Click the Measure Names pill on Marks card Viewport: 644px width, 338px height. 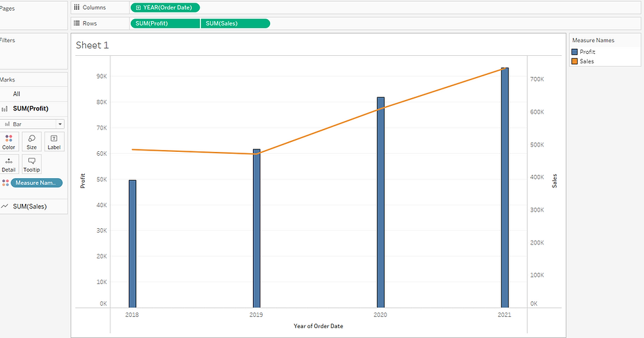(37, 183)
